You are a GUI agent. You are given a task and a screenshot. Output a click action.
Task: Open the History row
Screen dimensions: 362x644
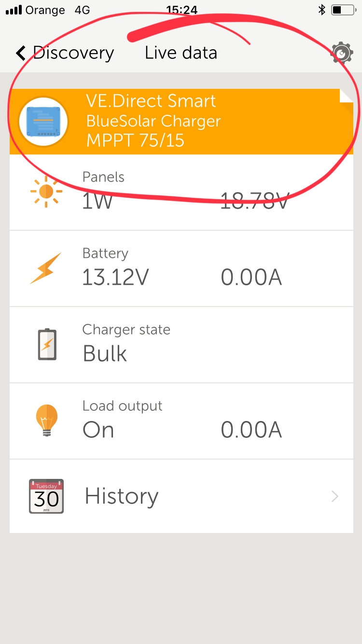pos(181,496)
